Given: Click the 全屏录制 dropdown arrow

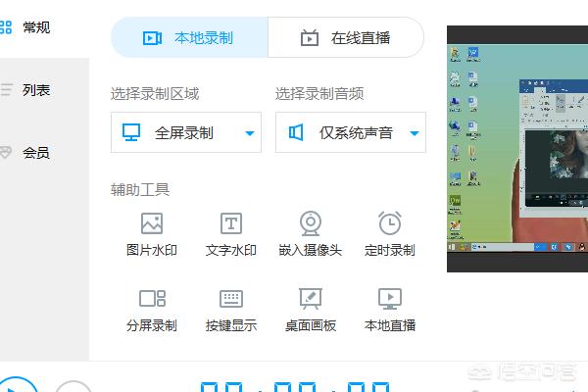Looking at the screenshot, I should click(250, 133).
